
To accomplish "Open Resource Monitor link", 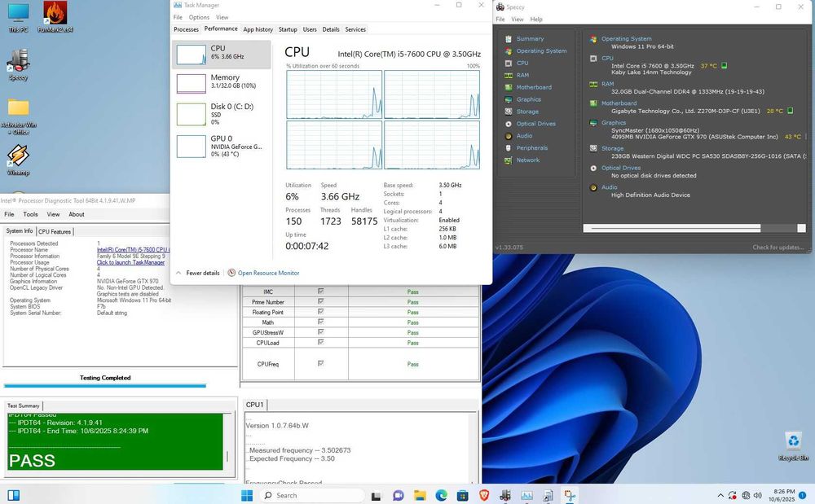I will 269,273.
